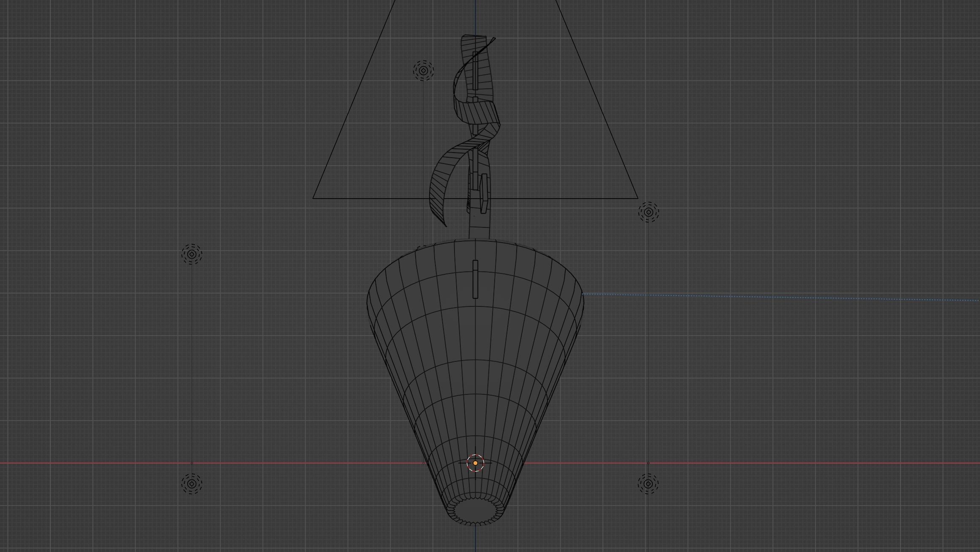Click the orange origin dot in the 3D cursor

point(475,463)
